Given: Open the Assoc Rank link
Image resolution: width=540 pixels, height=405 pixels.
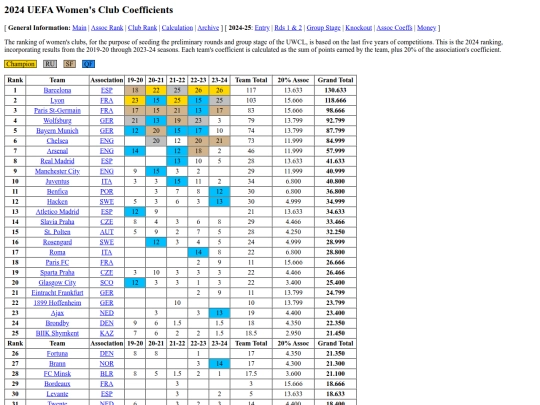Looking at the screenshot, I should point(107,28).
